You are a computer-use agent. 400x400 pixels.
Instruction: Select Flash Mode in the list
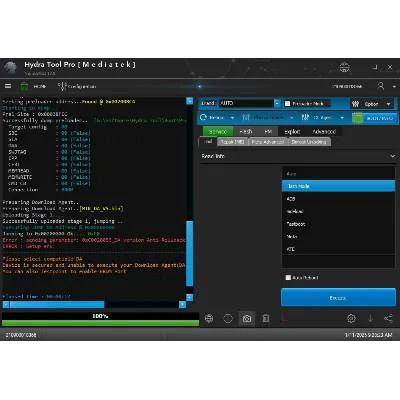click(x=338, y=186)
